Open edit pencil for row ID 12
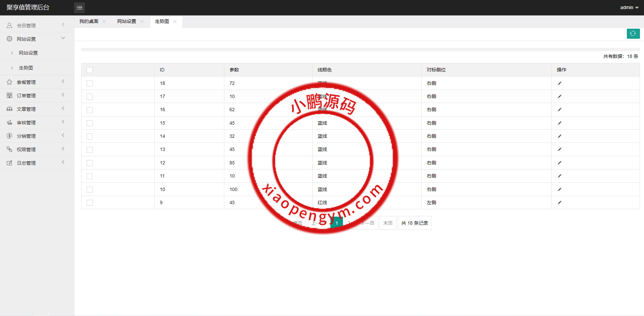Screen dimensions: 644x316 [x=559, y=163]
